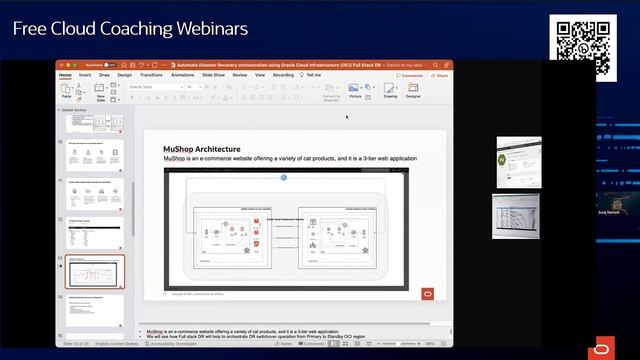Open the Design ribbon tab

[124, 75]
